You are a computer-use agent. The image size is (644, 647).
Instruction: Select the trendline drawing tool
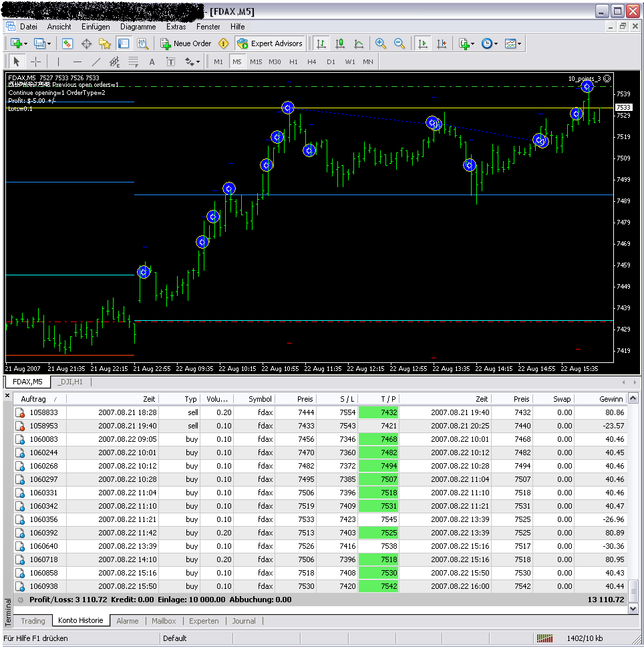click(x=96, y=62)
